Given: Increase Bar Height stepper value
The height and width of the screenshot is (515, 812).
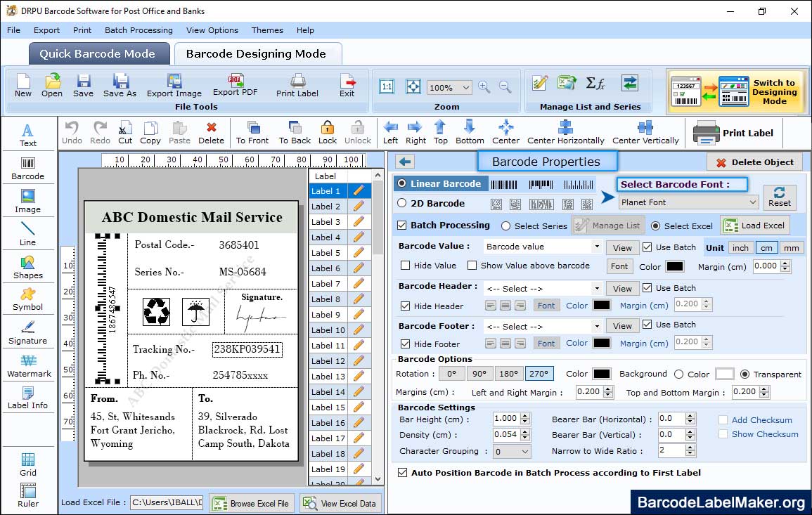Looking at the screenshot, I should click(526, 416).
